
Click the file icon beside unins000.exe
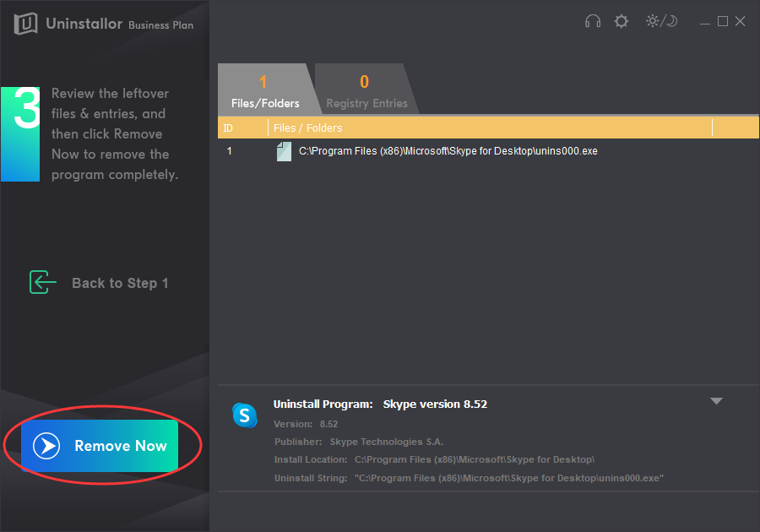tap(284, 151)
